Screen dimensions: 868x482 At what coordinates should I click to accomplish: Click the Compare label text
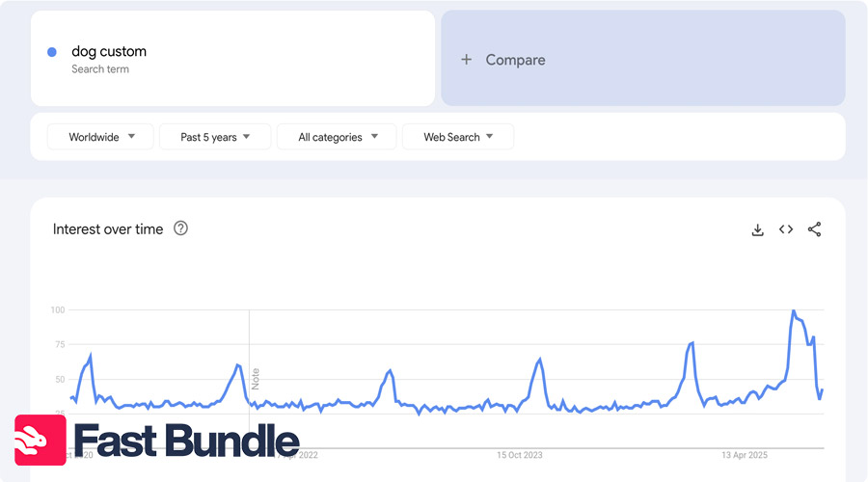[515, 60]
